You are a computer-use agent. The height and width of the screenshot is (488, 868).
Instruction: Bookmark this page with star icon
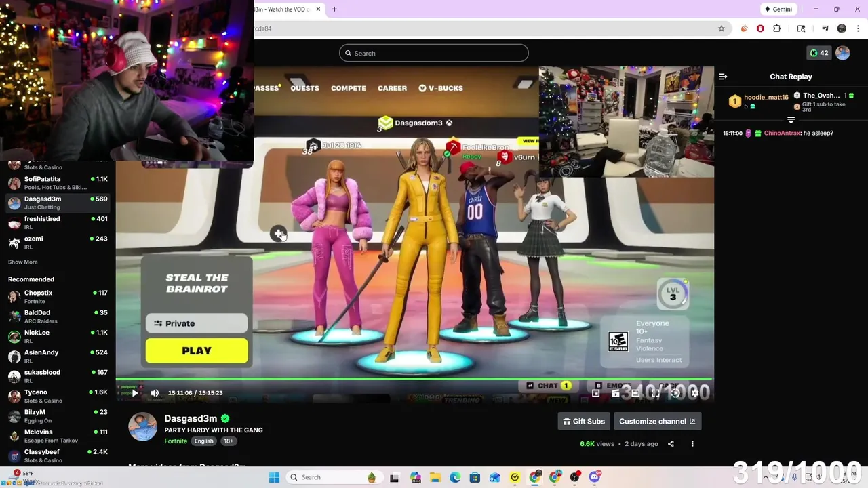tap(722, 28)
